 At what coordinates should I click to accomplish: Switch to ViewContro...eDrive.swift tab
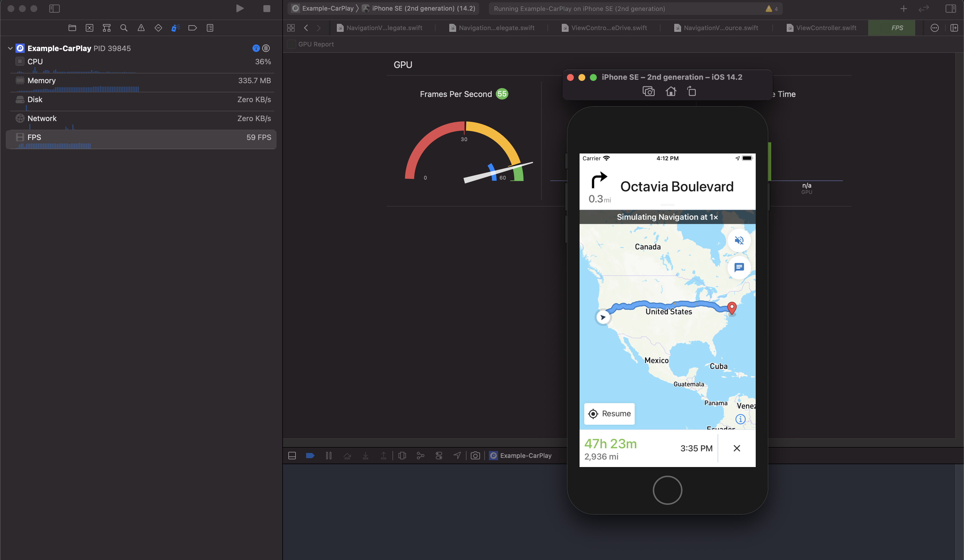(x=604, y=28)
